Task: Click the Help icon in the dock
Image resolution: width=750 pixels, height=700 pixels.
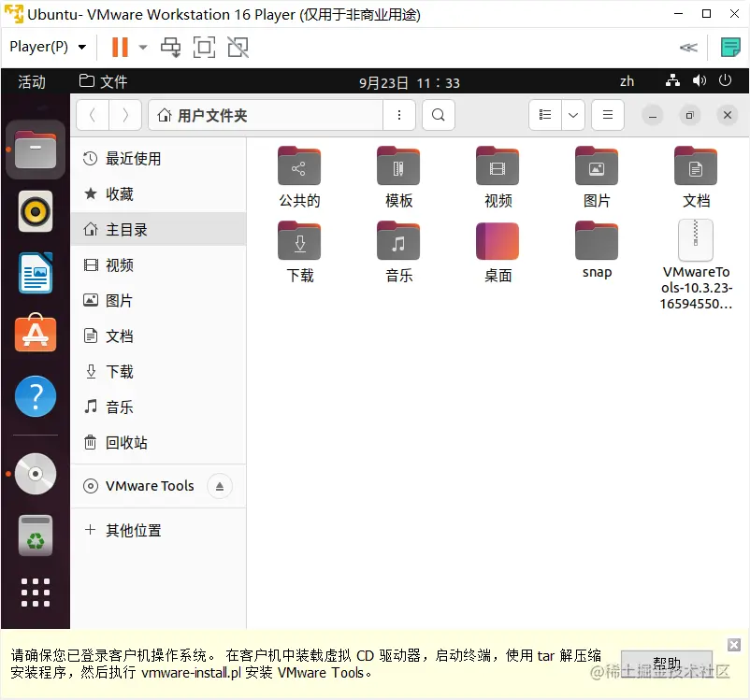Action: 35,396
